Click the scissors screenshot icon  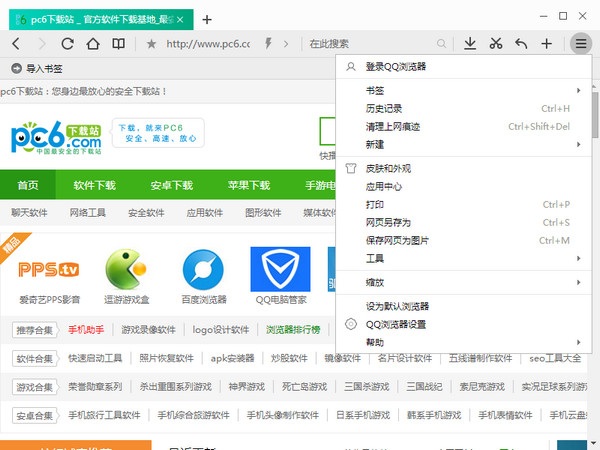pos(496,44)
